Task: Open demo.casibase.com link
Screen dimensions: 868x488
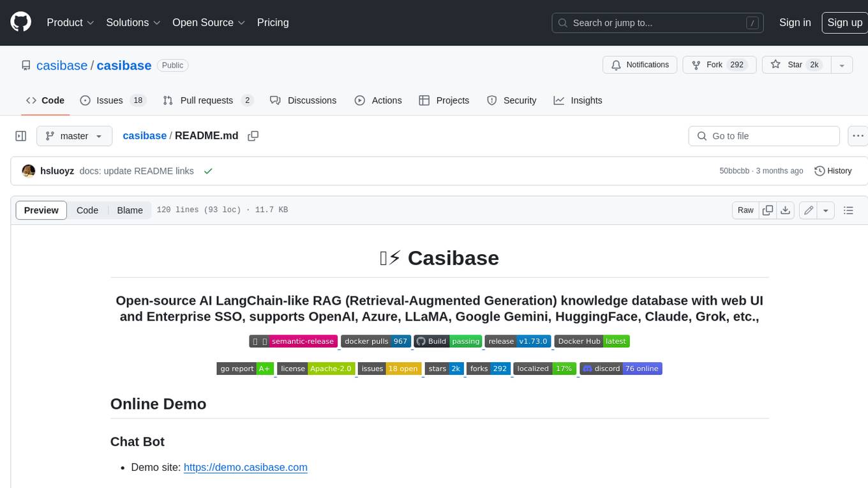Action: click(x=246, y=467)
